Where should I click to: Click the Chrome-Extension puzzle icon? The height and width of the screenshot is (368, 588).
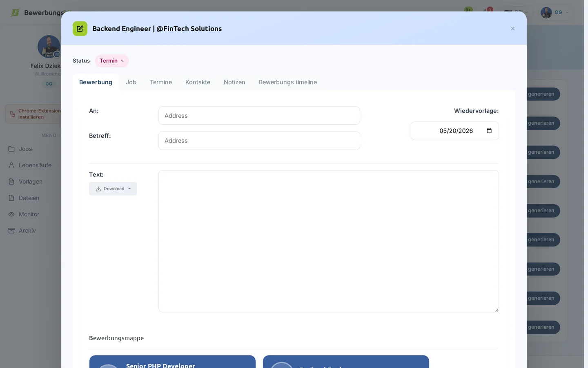coord(12,114)
